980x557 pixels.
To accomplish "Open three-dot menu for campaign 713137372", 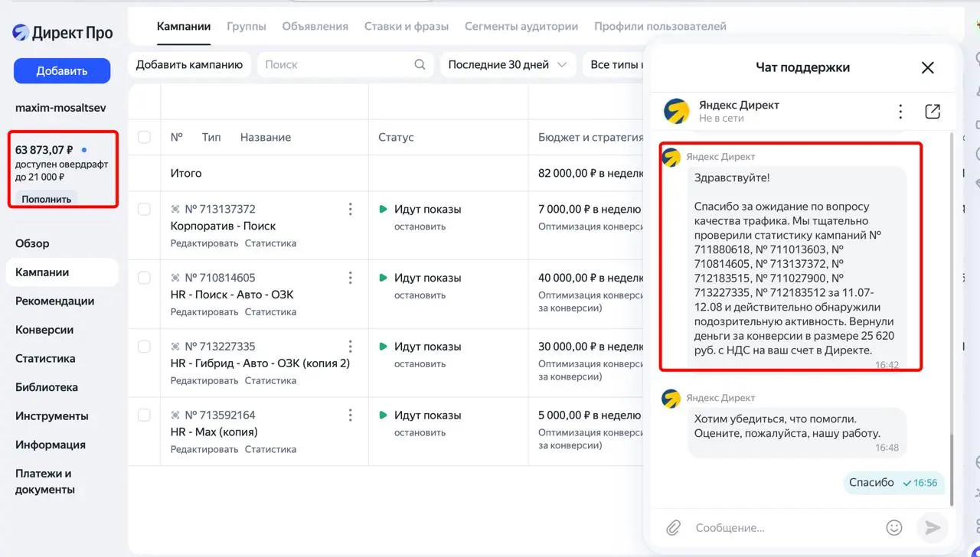I will [351, 209].
